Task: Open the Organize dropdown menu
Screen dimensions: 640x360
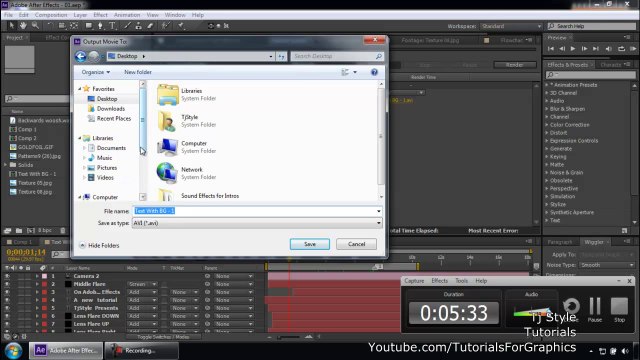Action: [x=96, y=72]
